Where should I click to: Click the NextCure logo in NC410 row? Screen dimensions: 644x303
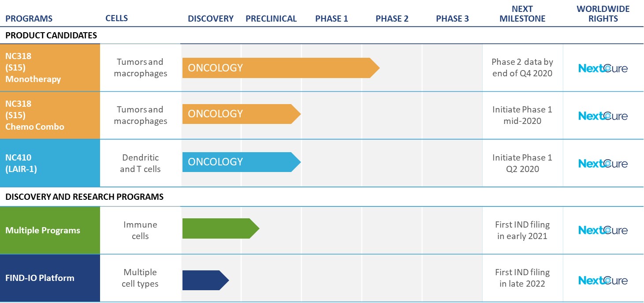(603, 163)
